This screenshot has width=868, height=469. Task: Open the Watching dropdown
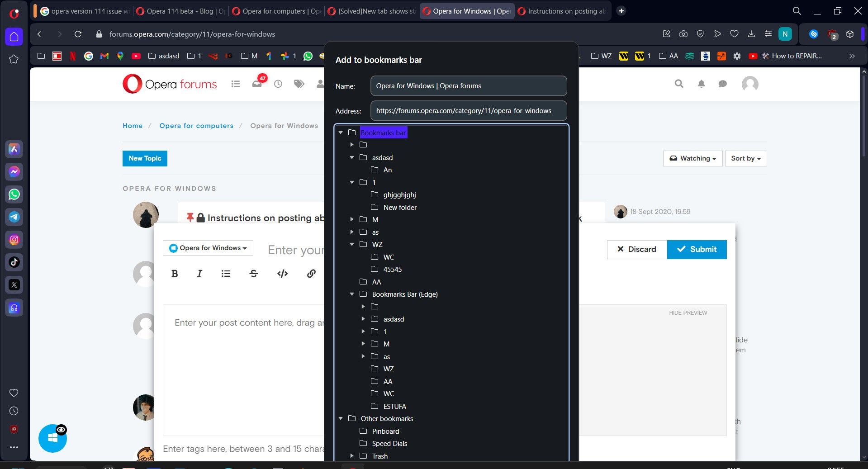[x=693, y=158]
